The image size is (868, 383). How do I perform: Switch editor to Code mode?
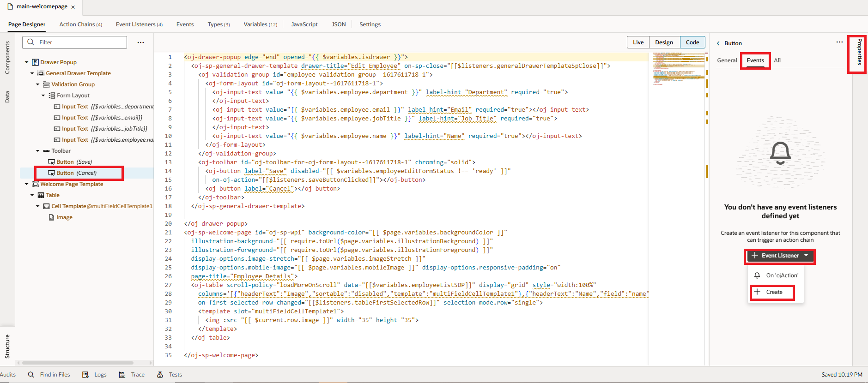(x=692, y=42)
